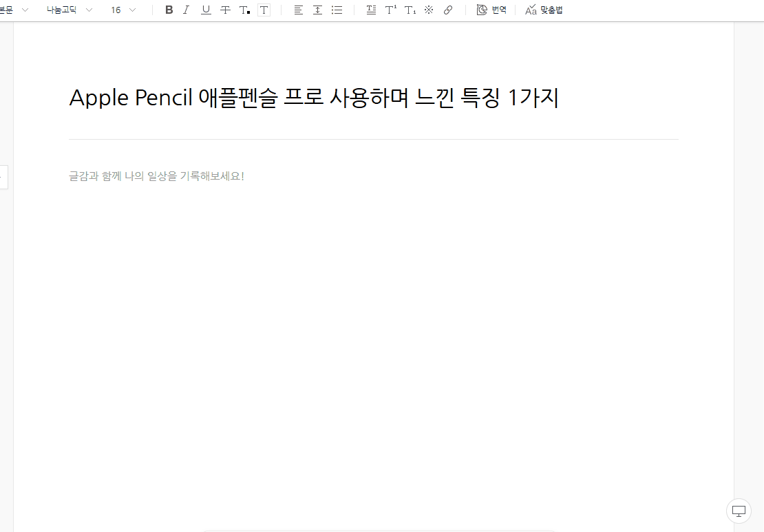Open the 본문 paragraph style dropdown
The image size is (764, 532).
14,10
